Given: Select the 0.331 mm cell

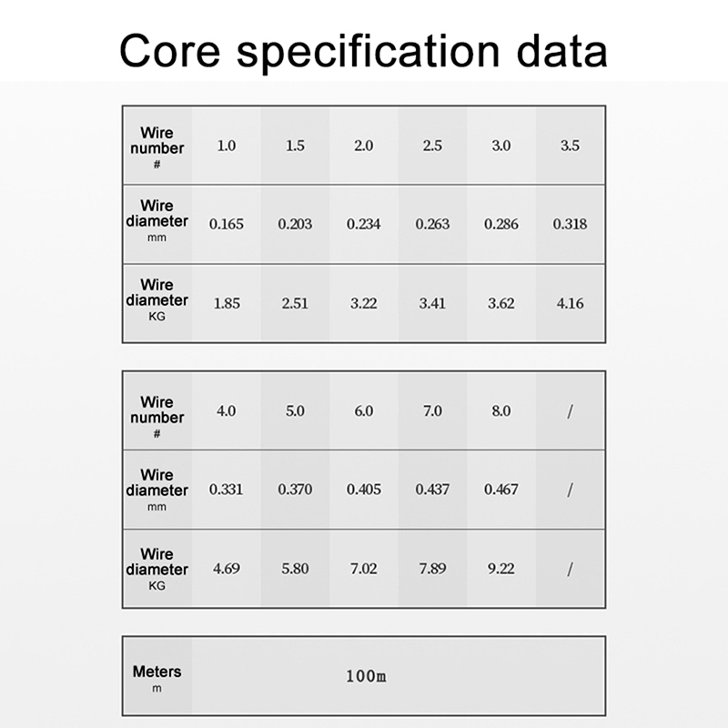Looking at the screenshot, I should (x=227, y=490).
